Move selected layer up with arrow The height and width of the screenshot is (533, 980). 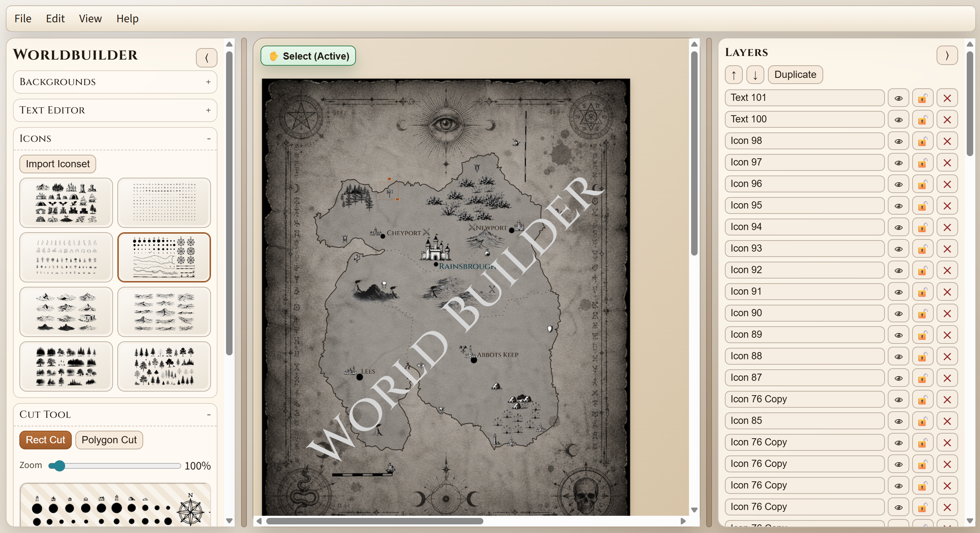(x=733, y=75)
